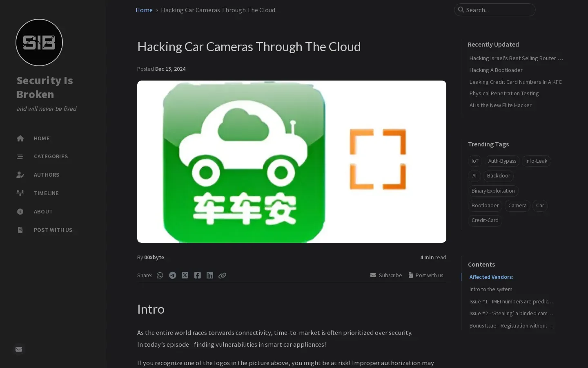588x368 pixels.
Task: Share the post via WhatsApp icon
Action: tap(160, 276)
